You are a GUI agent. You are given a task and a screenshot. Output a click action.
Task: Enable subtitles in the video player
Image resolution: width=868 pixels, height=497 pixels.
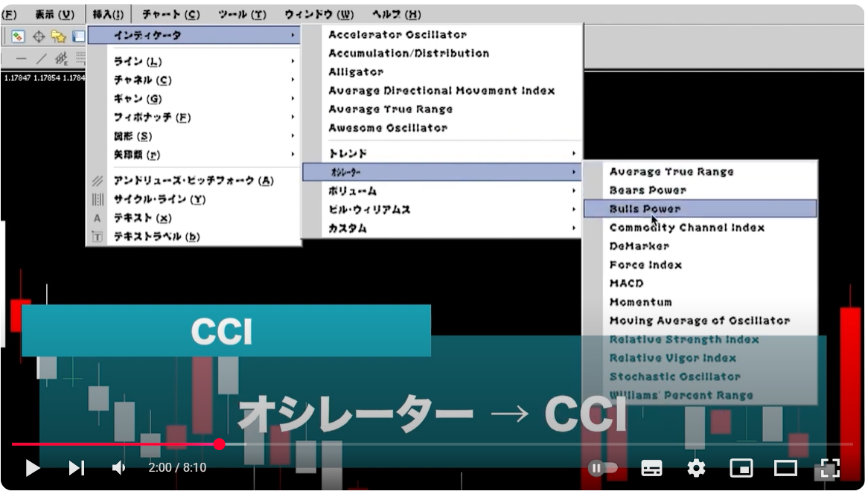pyautogui.click(x=651, y=468)
